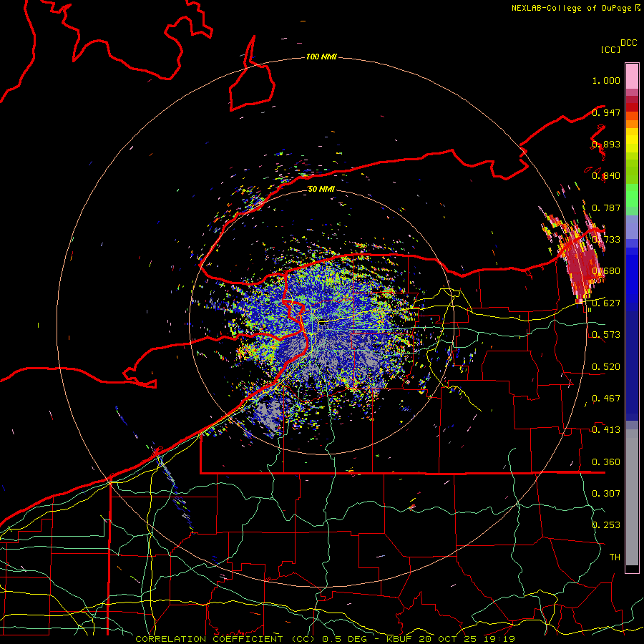This screenshot has height=644, width=644.
Task: Click the [CC] legend unit label
Action: pos(610,49)
